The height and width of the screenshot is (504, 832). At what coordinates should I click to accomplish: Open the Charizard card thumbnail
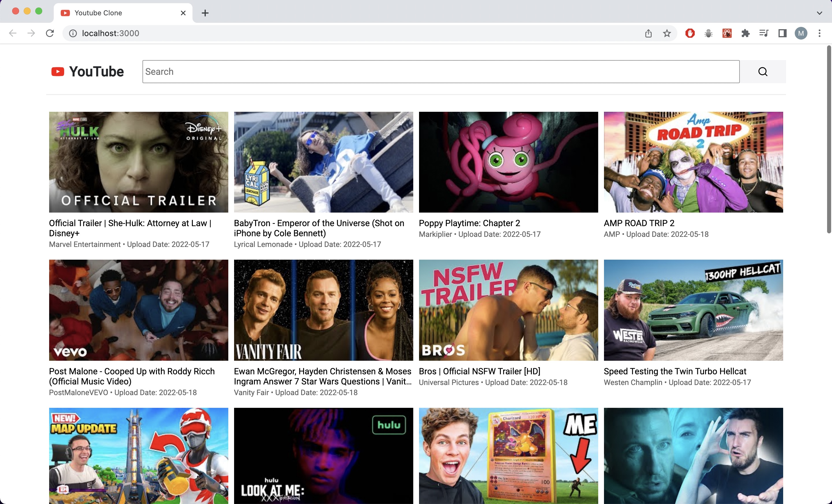(x=509, y=456)
